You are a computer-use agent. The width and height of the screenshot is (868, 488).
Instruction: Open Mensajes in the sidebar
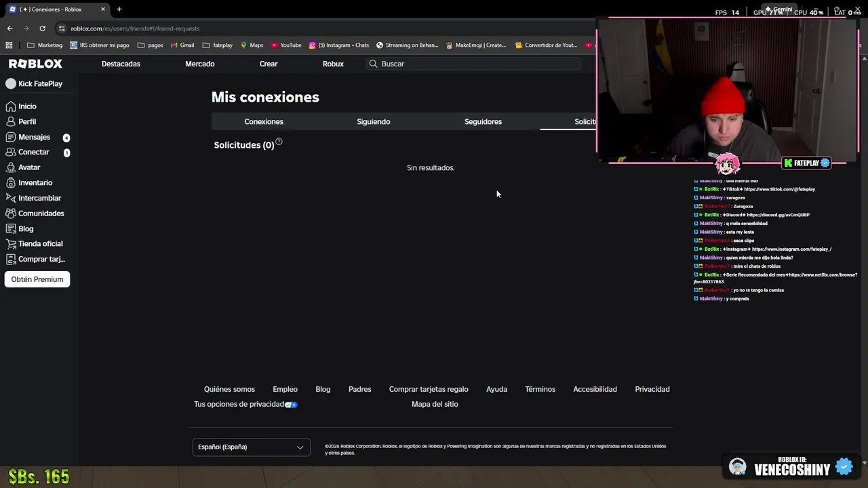28,137
